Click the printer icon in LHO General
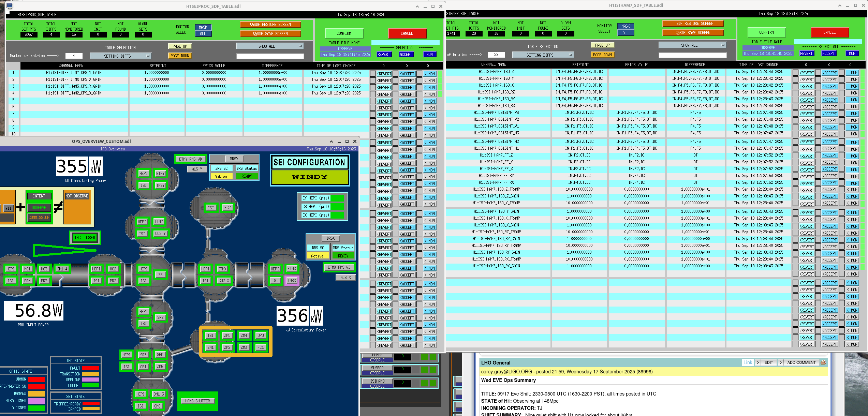Viewport: 868px width, 416px height. pos(823,362)
